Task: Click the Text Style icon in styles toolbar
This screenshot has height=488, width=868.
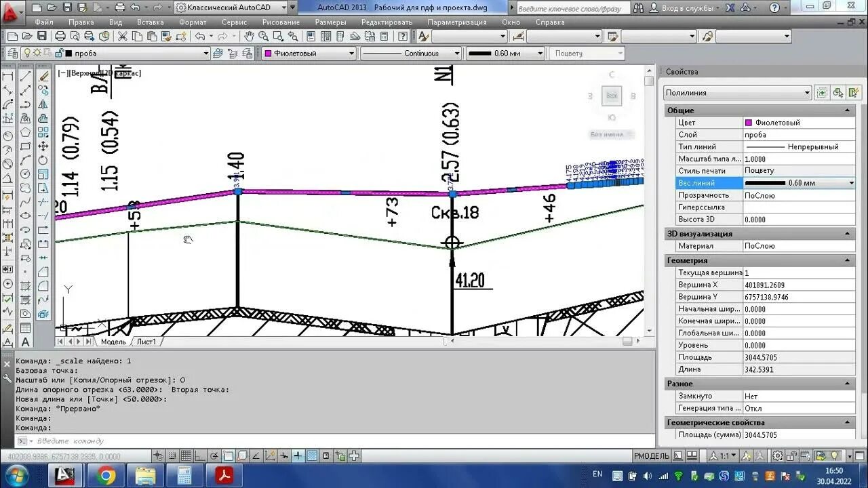Action: (x=422, y=36)
